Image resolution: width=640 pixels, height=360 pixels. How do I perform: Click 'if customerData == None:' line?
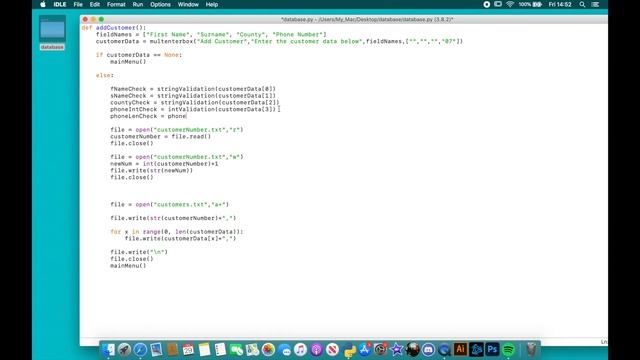(x=139, y=55)
